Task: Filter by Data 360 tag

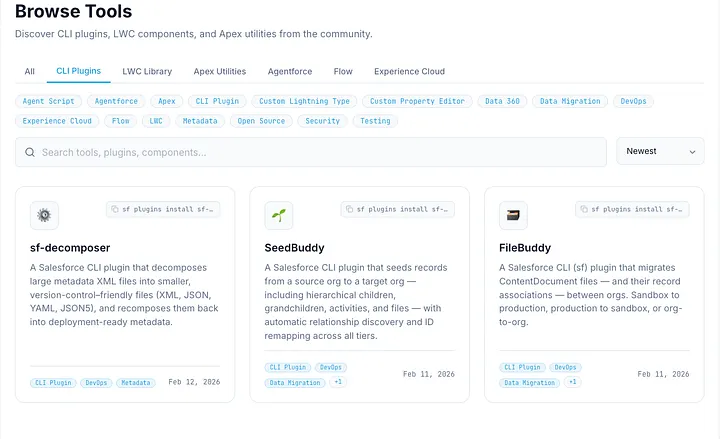Action: 502,101
